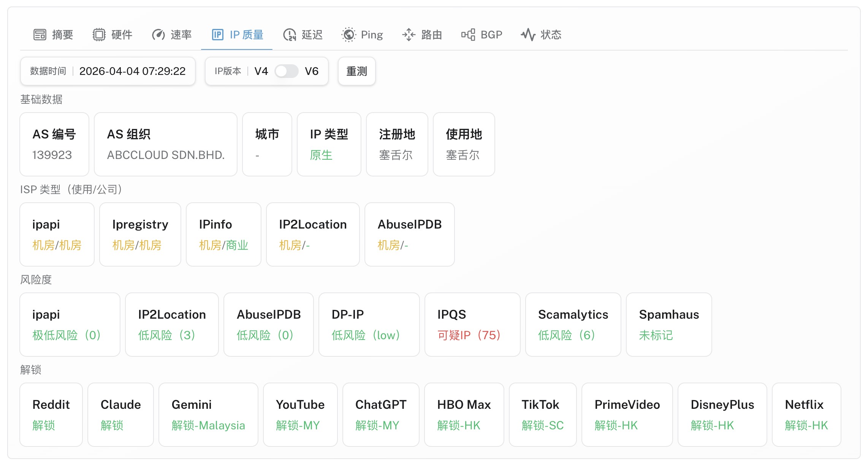The width and height of the screenshot is (868, 467).
Task: Click the ChatGPT 解锁-MY value
Action: [x=377, y=425]
